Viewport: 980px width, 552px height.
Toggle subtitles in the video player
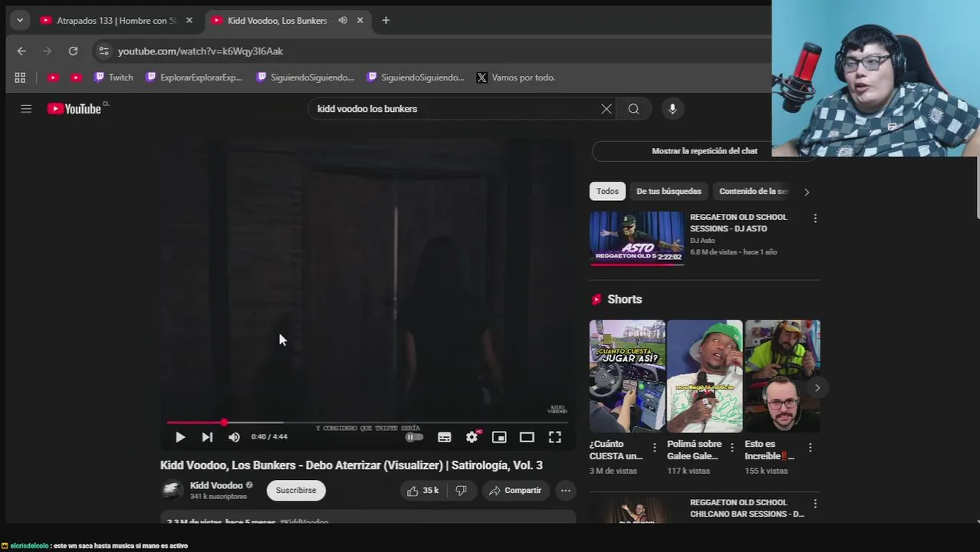[444, 437]
